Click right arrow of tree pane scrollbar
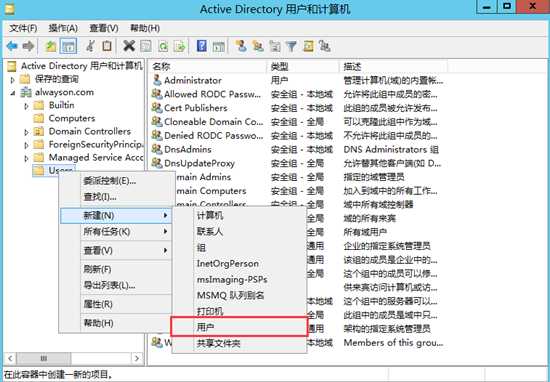Image resolution: width=550 pixels, height=382 pixels. [x=137, y=358]
